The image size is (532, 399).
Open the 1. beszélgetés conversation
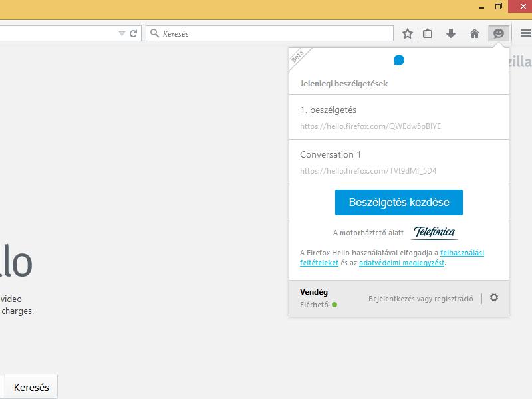[399, 117]
